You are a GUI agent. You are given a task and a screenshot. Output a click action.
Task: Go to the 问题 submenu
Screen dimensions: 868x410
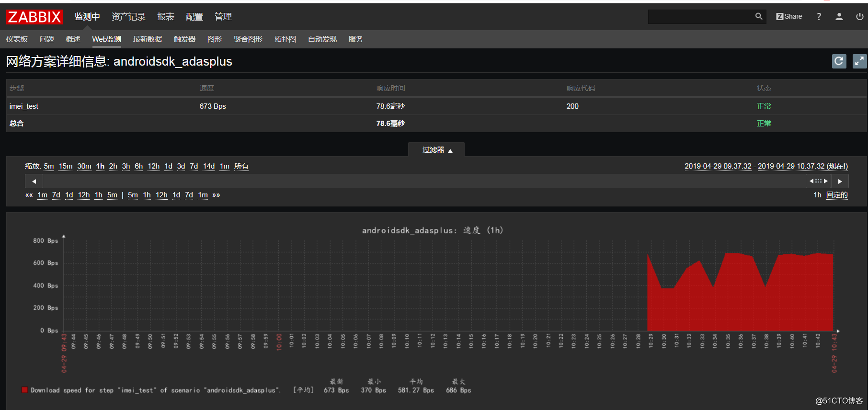(x=46, y=39)
